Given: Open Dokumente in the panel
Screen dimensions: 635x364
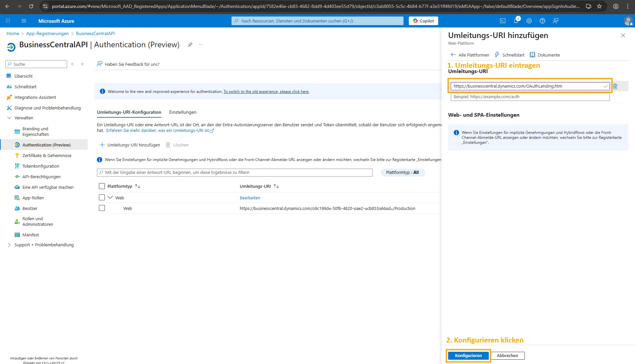Looking at the screenshot, I should (545, 55).
